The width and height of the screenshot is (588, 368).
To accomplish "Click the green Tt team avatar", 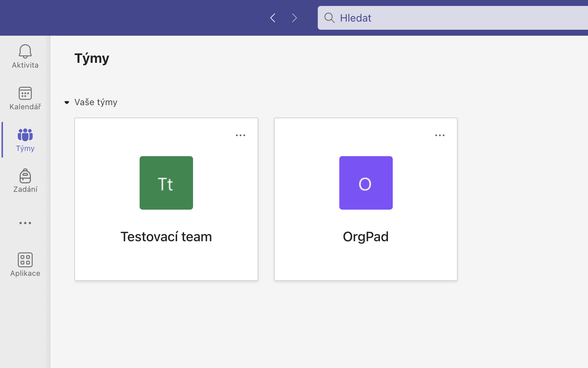I will (x=166, y=183).
